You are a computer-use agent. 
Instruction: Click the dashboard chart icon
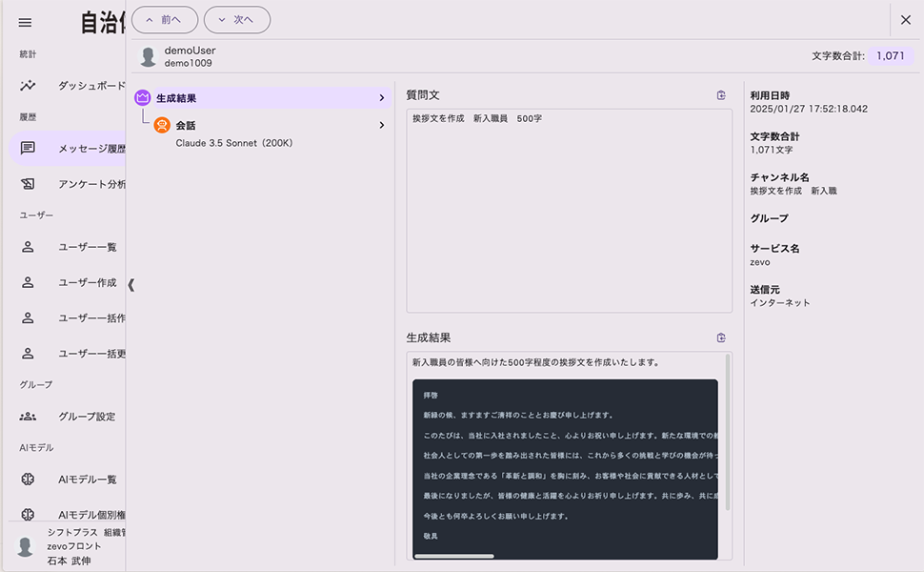[28, 86]
